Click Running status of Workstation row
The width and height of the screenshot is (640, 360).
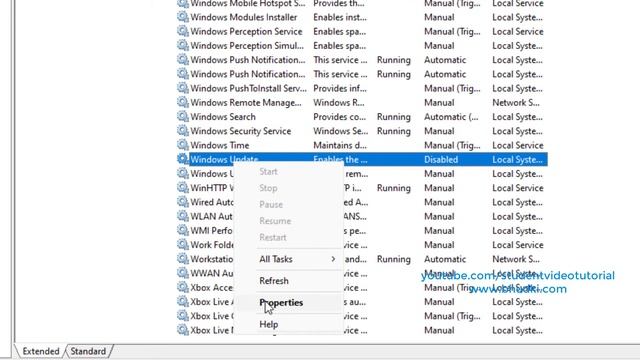pyautogui.click(x=393, y=259)
